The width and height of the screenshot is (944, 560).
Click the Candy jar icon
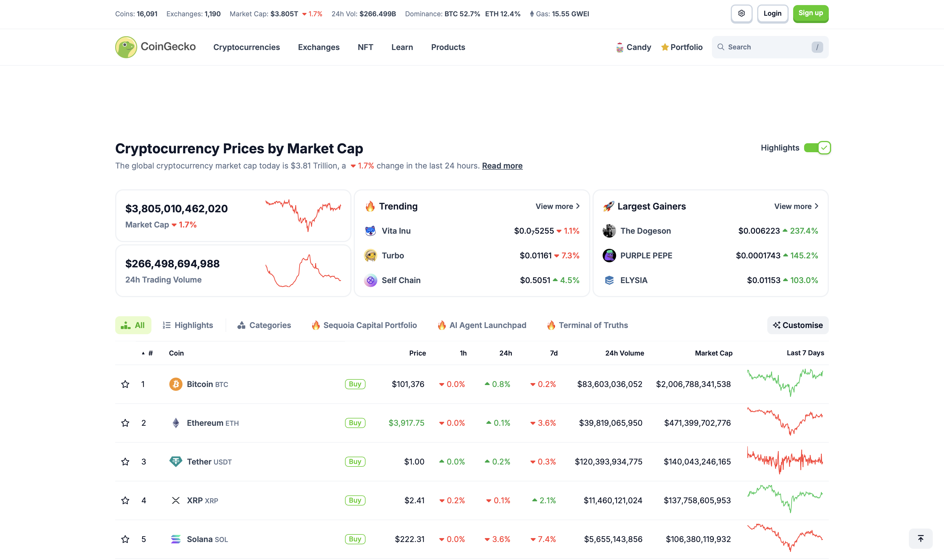619,47
